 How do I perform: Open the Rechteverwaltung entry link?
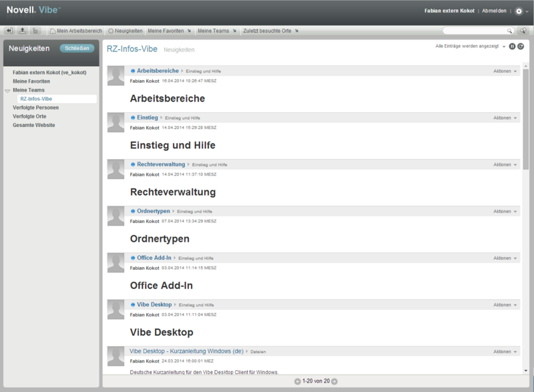pyautogui.click(x=161, y=164)
